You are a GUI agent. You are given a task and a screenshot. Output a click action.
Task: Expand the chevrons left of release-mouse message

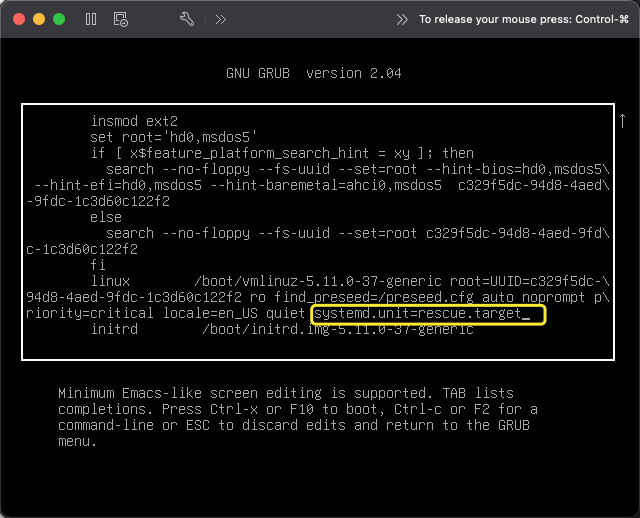pos(402,20)
